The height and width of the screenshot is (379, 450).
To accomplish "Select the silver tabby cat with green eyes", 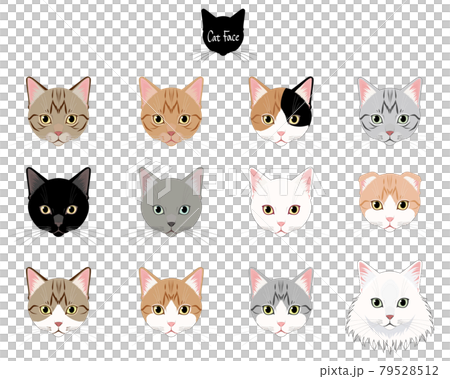I will click(390, 112).
